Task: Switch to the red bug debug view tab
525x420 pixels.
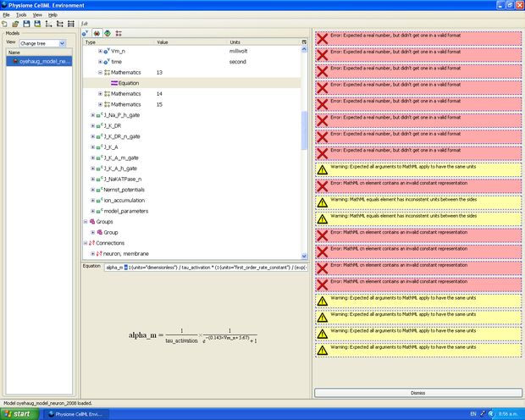Action: pyautogui.click(x=97, y=33)
